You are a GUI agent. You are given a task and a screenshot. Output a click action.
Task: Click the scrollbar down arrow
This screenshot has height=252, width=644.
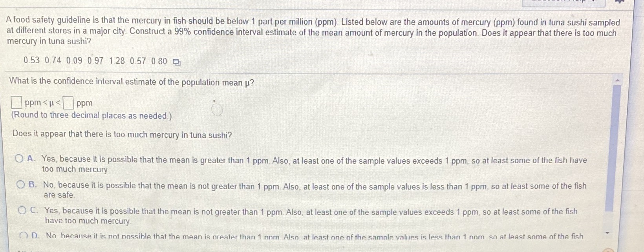(608, 233)
